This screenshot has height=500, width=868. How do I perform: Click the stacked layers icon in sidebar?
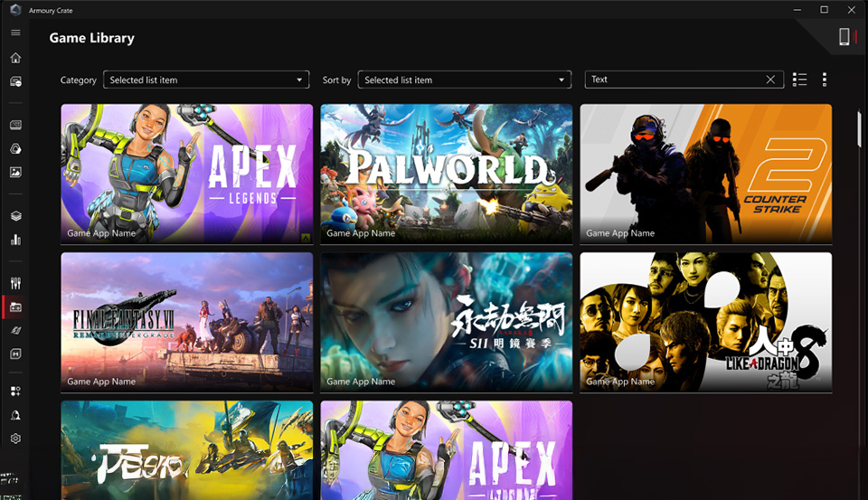tap(15, 216)
